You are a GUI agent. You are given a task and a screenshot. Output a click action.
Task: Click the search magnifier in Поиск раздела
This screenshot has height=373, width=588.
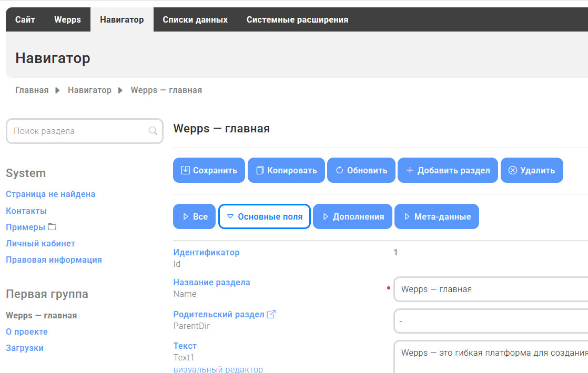coord(153,131)
